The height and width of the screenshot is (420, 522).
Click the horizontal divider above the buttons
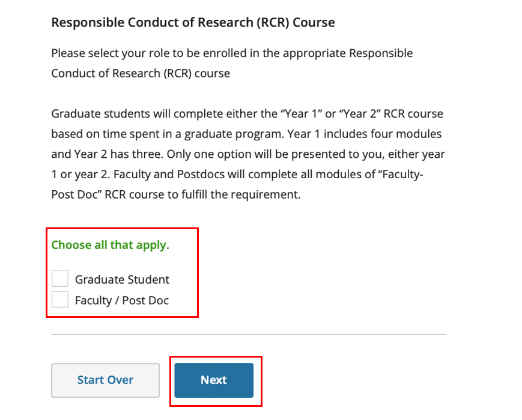coord(248,334)
